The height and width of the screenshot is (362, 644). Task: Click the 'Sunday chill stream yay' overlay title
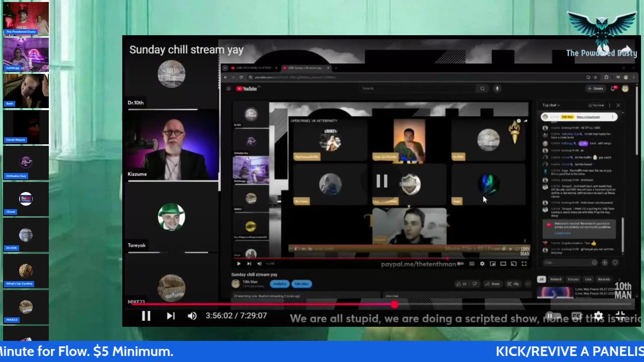point(186,50)
